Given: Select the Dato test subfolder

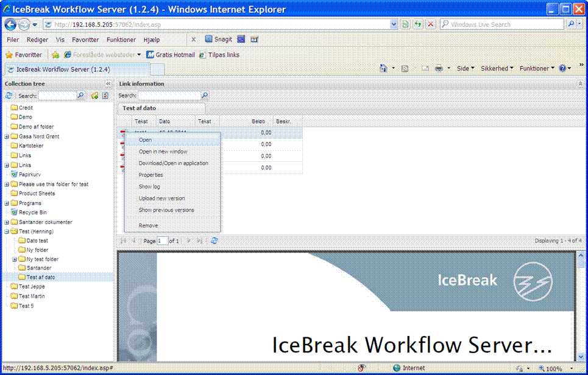Looking at the screenshot, I should point(33,241).
